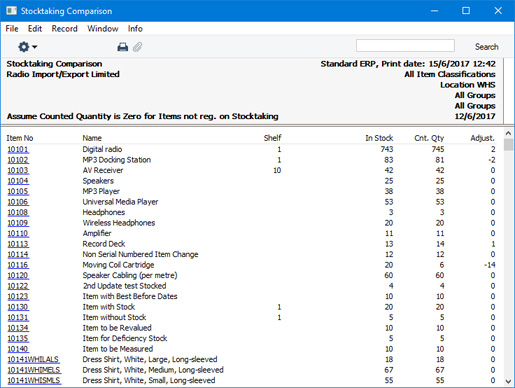The width and height of the screenshot is (515, 388).
Task: Open item link 10120
Action: pyautogui.click(x=18, y=275)
